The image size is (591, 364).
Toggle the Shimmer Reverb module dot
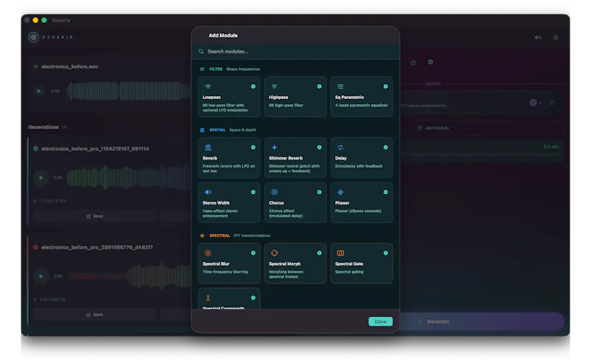(x=319, y=148)
